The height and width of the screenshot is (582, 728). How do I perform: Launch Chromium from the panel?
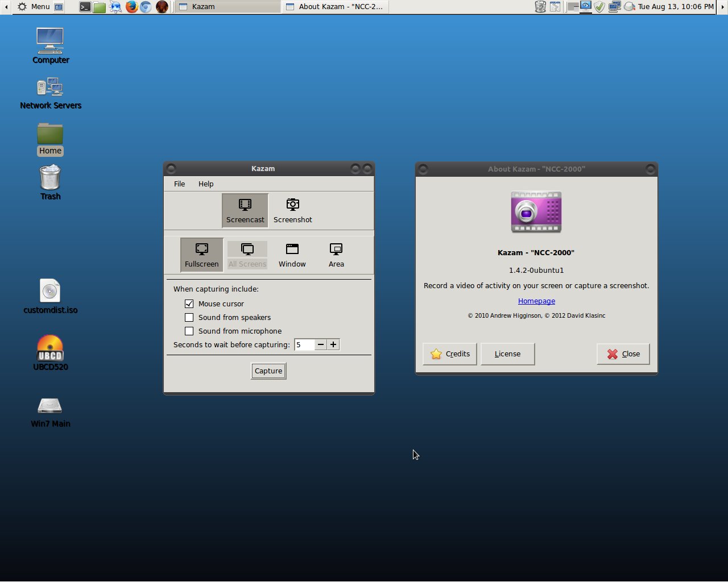(147, 7)
